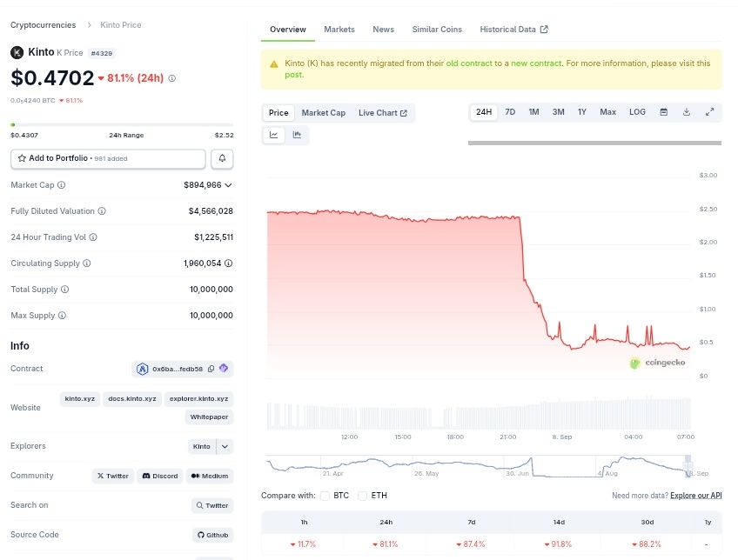
Task: Click the new contract link in banner
Action: click(x=536, y=63)
